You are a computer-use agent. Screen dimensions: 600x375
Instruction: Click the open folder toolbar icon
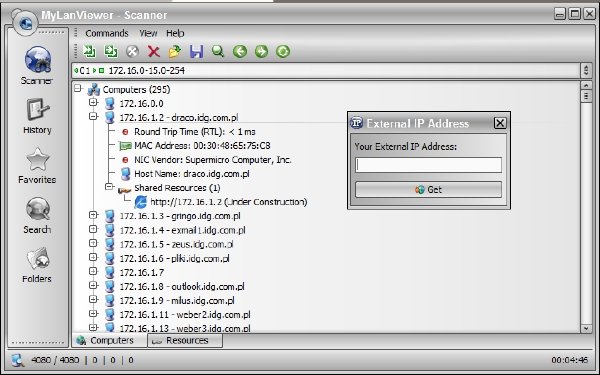pos(175,51)
